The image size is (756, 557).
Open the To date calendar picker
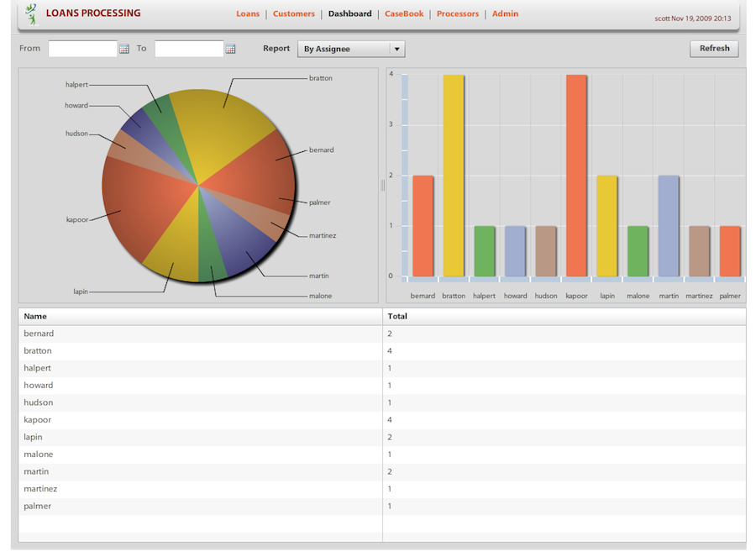(x=230, y=49)
